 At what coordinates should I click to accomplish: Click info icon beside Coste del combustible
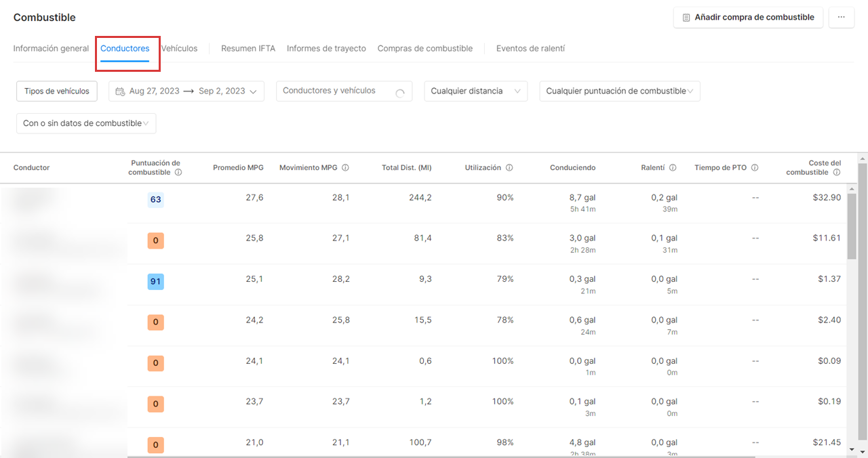(837, 172)
